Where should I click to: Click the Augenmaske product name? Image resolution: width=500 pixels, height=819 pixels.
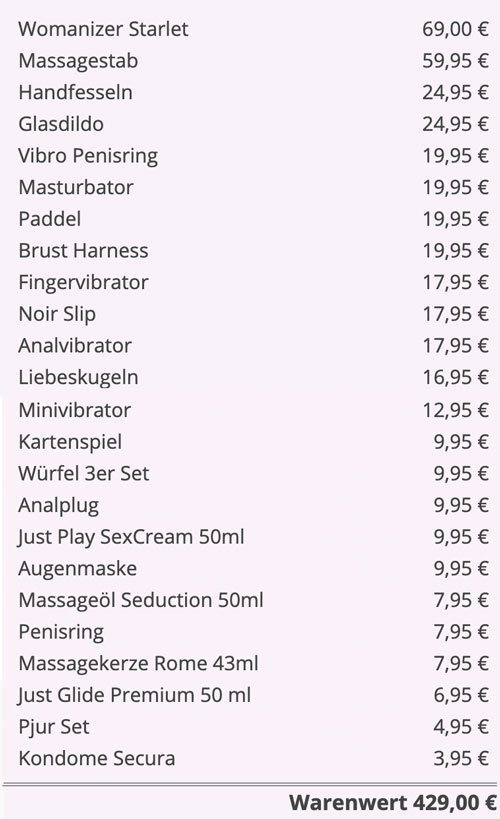tap(77, 569)
